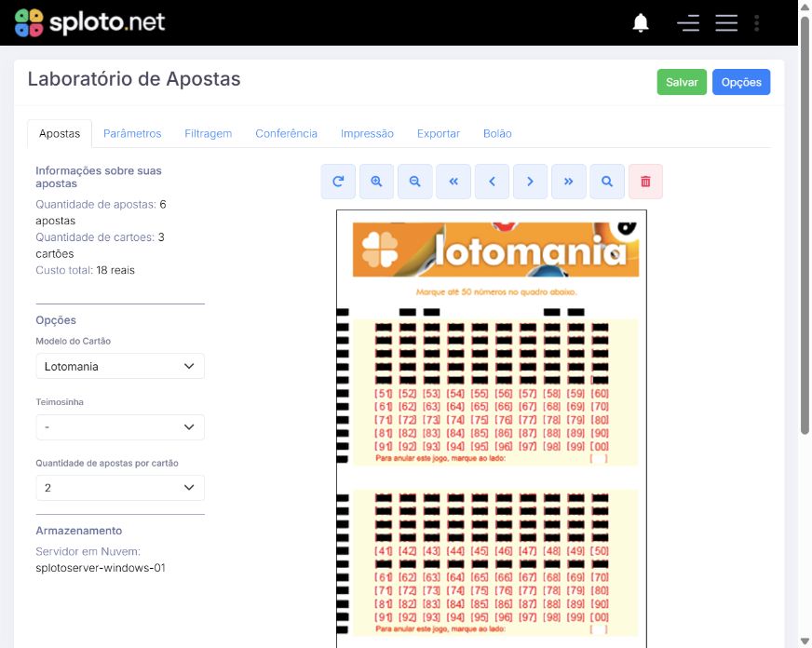This screenshot has width=812, height=648.
Task: Click number [75] in the first game
Action: tap(480, 420)
